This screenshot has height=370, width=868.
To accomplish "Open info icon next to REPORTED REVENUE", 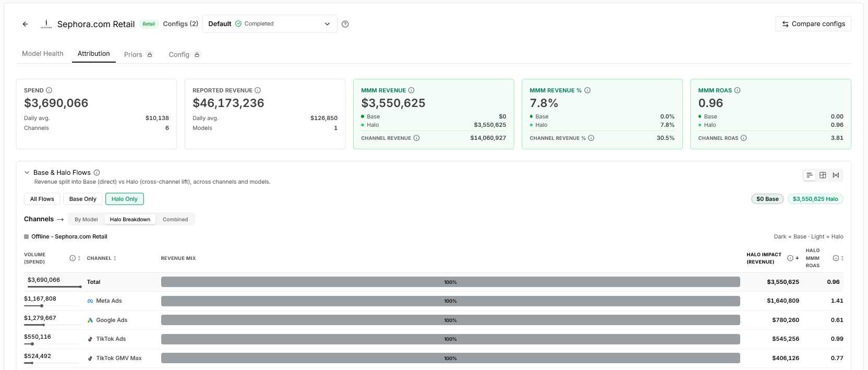I will pos(258,90).
